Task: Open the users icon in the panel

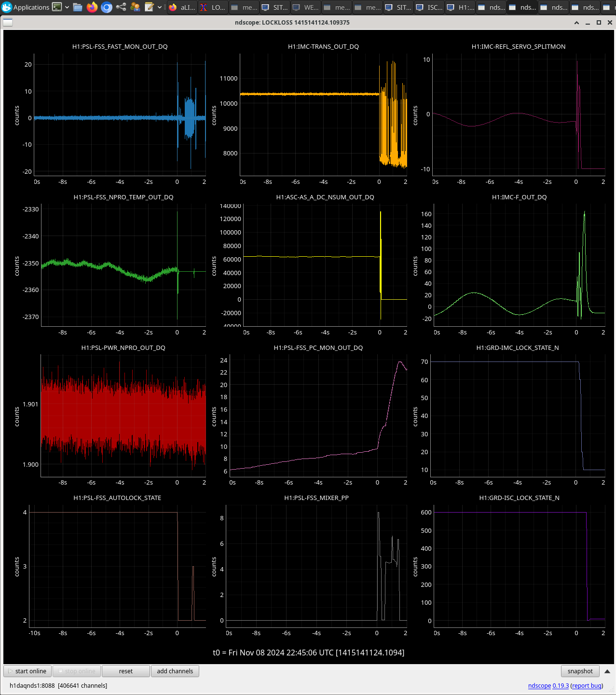Action: (136, 7)
